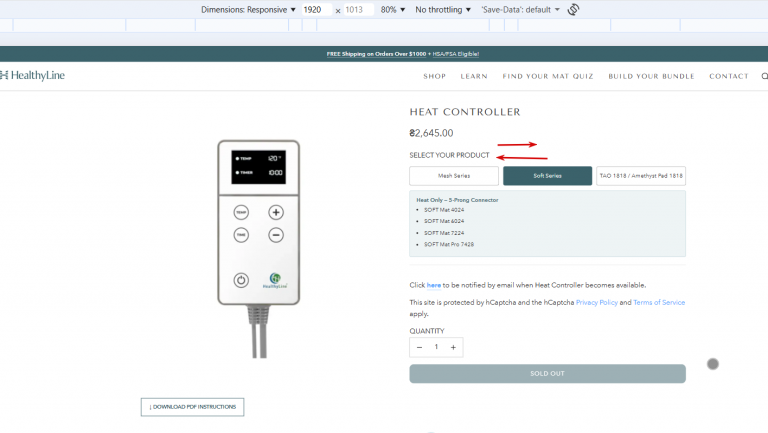Open the CONTACT page
768x433 pixels.
click(x=729, y=76)
